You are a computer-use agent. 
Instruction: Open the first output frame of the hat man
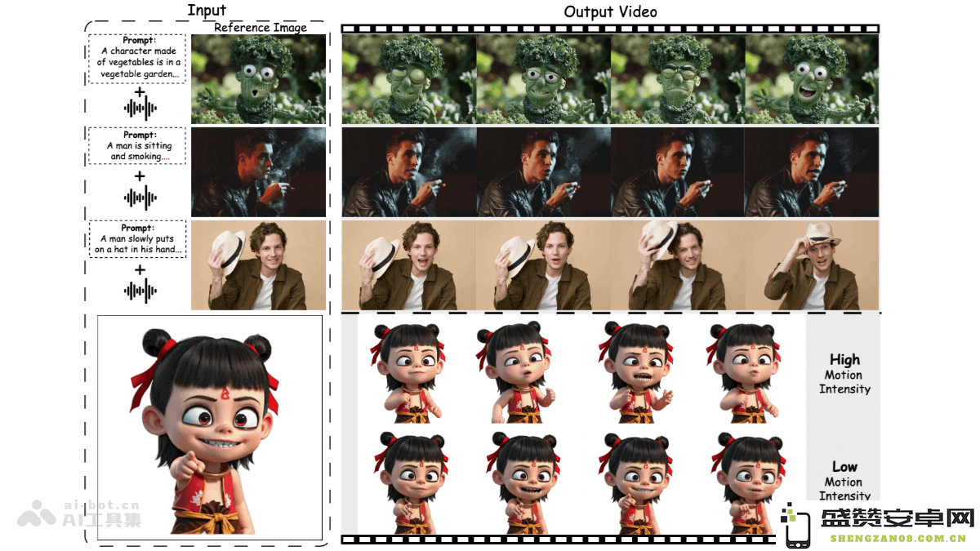click(408, 264)
